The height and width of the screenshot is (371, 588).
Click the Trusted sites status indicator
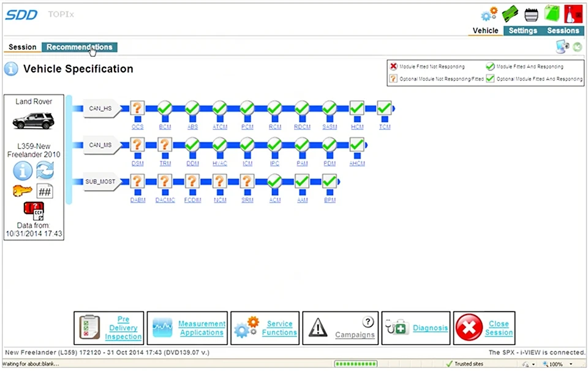(465, 364)
